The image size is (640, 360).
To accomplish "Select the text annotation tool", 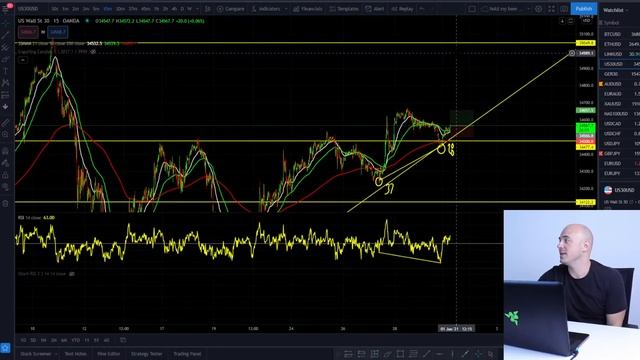I will [5, 71].
